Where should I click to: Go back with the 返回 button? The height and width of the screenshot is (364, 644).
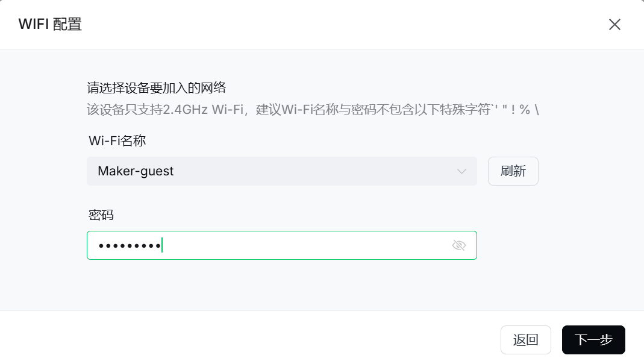click(525, 340)
